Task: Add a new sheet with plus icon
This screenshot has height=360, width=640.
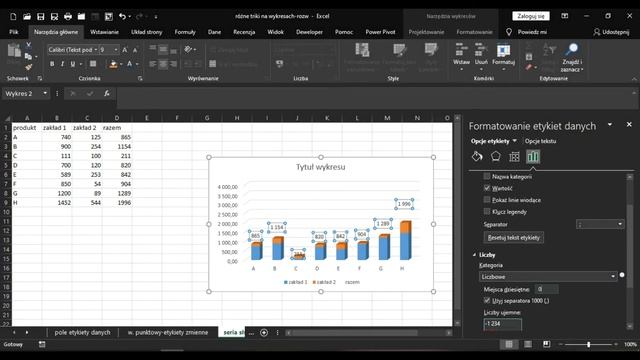Action: pyautogui.click(x=264, y=333)
